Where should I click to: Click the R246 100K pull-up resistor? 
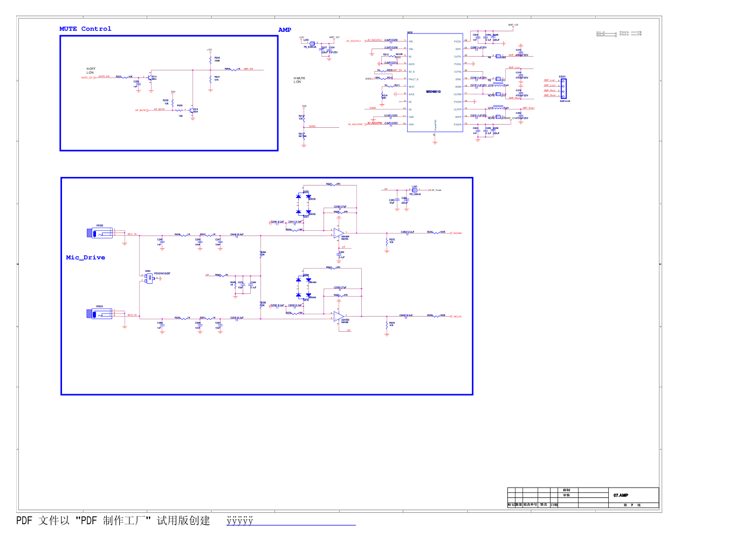point(210,60)
